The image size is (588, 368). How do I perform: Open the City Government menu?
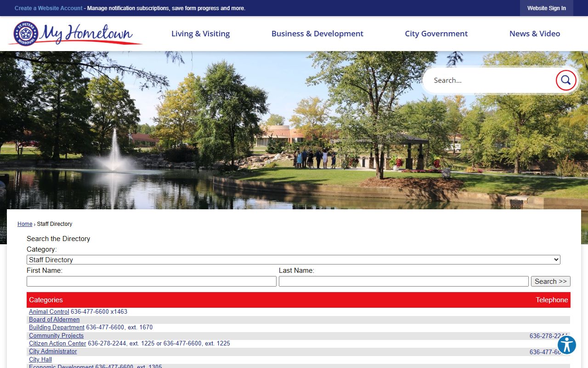(x=436, y=34)
